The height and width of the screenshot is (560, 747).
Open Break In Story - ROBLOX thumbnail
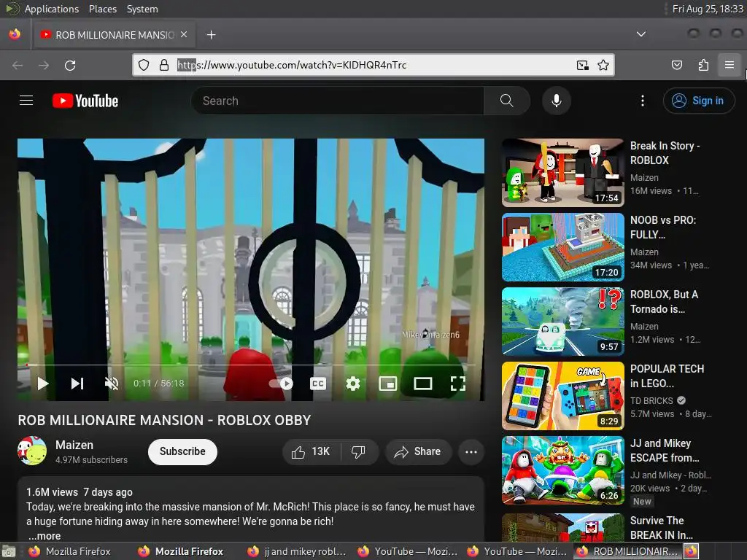tap(562, 172)
